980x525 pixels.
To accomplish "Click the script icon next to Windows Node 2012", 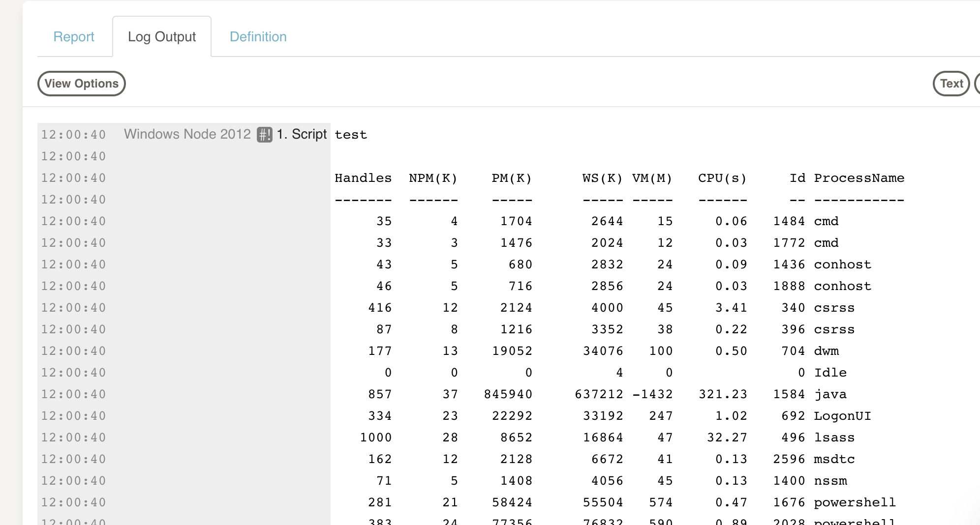I will (x=265, y=134).
